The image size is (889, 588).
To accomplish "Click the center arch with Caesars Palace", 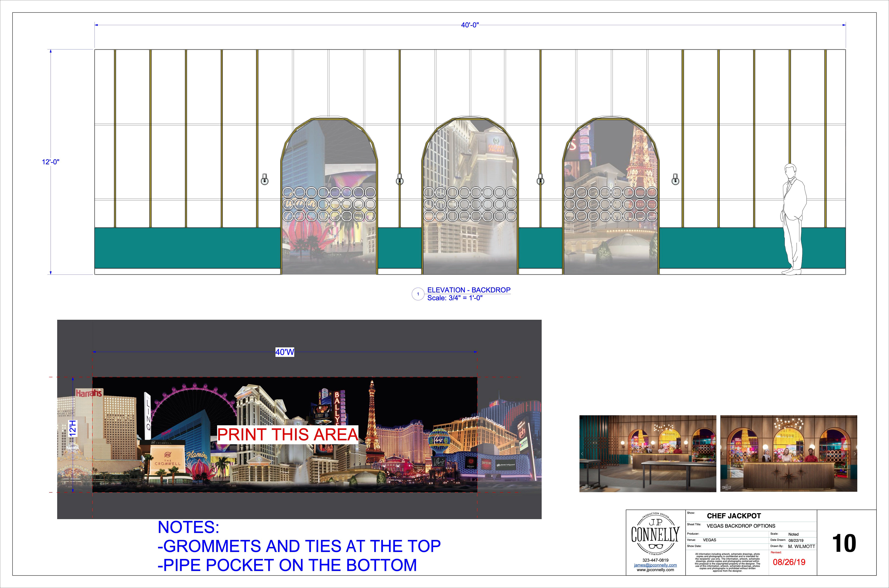I will coord(470,169).
